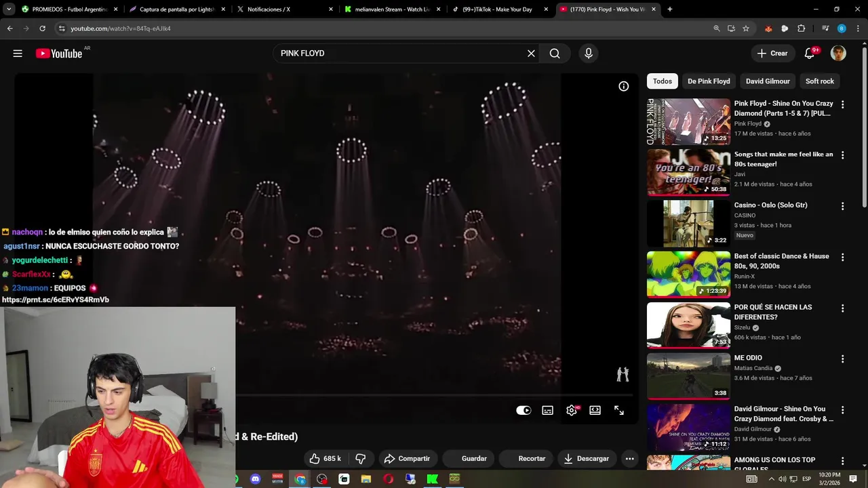
Task: Open the YouTube account avatar menu
Action: click(x=838, y=54)
